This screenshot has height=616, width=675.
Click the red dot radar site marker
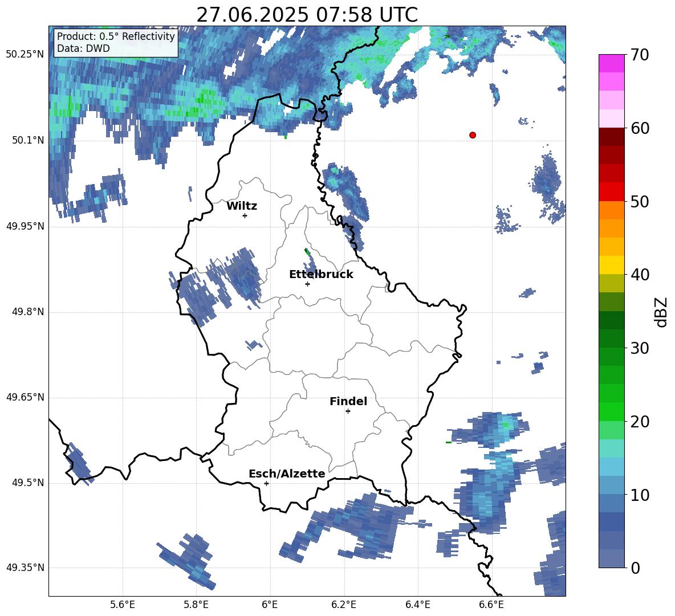473,135
